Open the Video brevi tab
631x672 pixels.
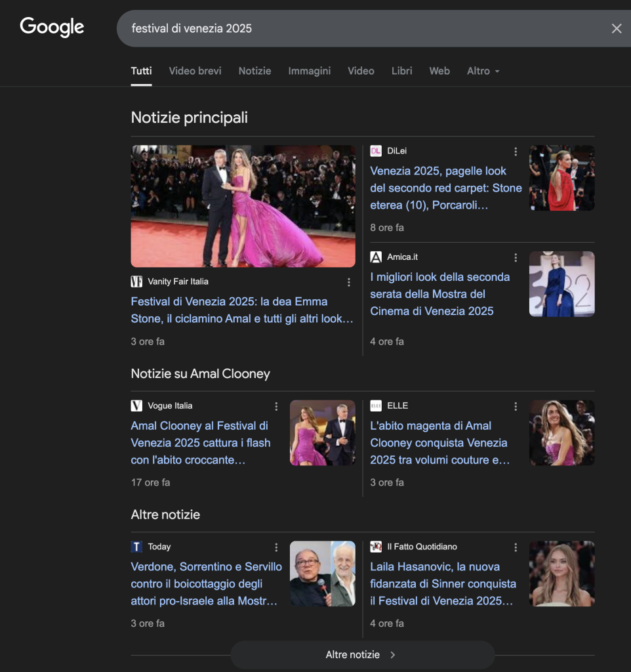(195, 71)
